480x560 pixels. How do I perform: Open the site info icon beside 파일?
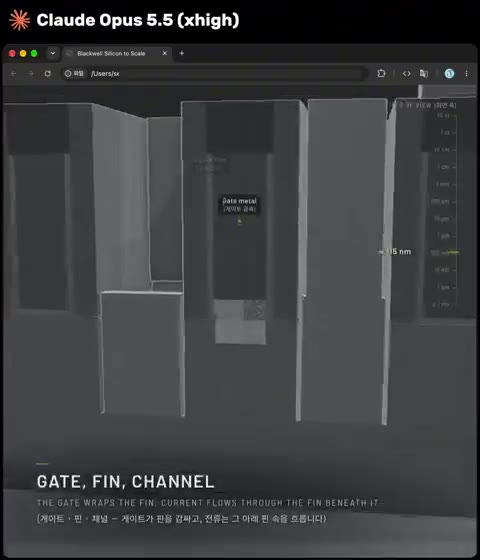pyautogui.click(x=68, y=74)
